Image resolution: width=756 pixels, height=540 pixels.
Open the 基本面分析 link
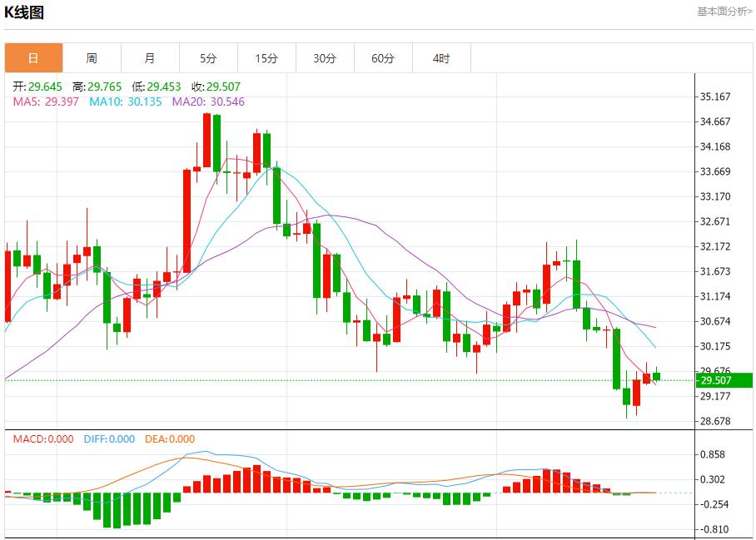724,11
